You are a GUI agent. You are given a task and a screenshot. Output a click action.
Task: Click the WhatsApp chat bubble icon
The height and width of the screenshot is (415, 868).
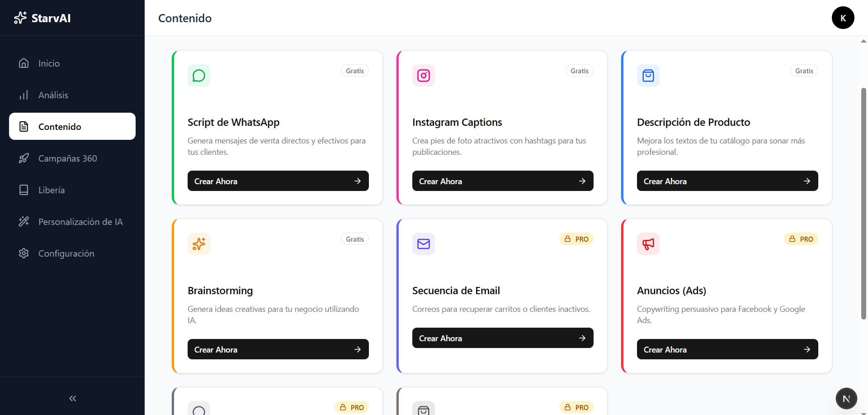click(198, 76)
